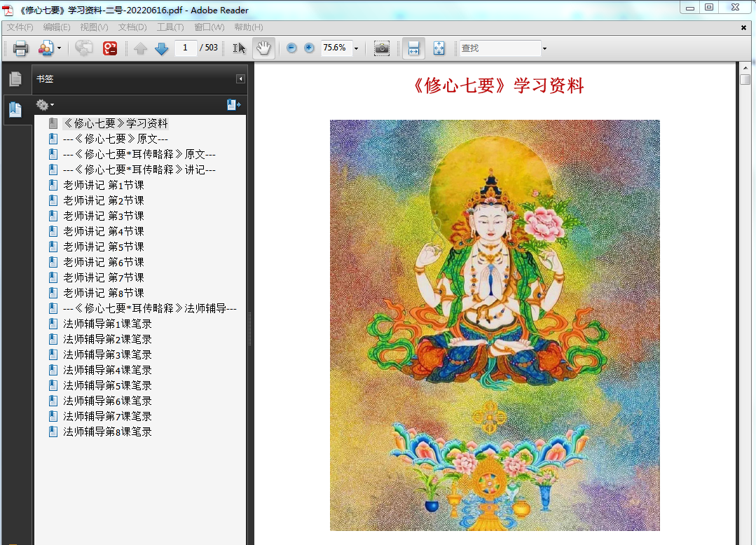Open the 编辑(E) menu
This screenshot has height=545, width=756.
tap(57, 27)
